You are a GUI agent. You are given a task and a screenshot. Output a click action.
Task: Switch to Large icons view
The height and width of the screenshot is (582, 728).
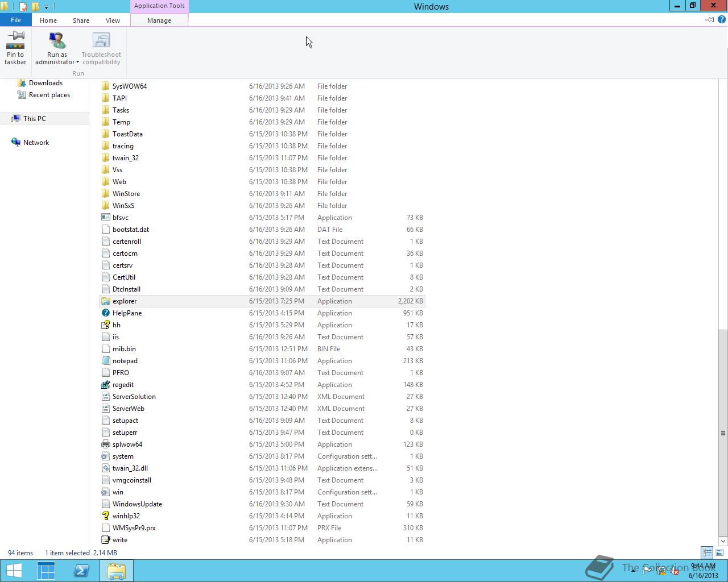pyautogui.click(x=719, y=552)
